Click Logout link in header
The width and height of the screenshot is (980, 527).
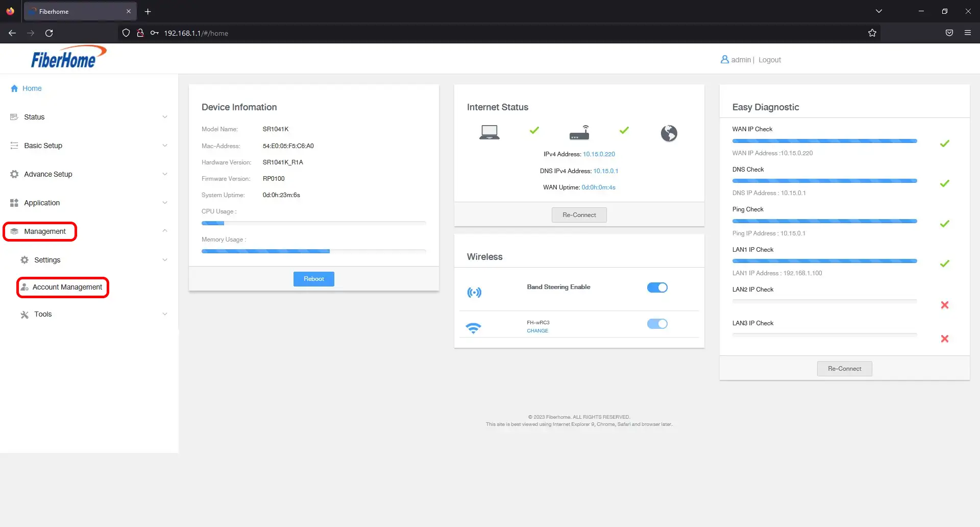tap(769, 60)
